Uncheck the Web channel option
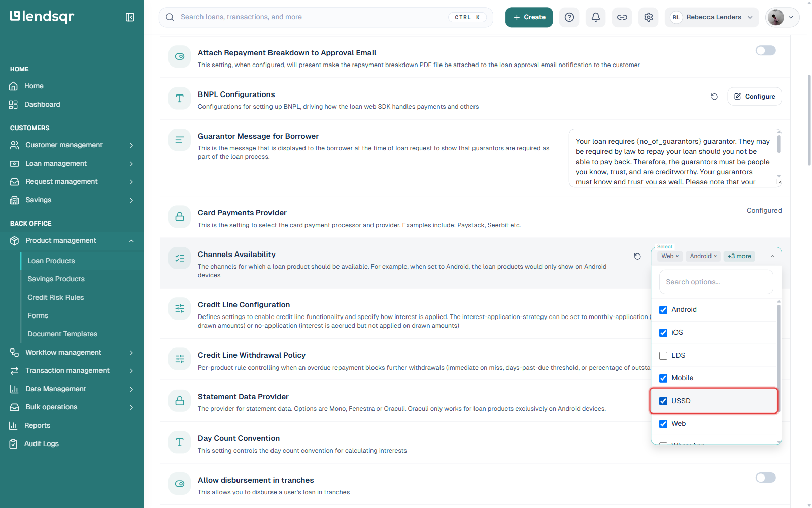Image resolution: width=812 pixels, height=508 pixels. 663,424
